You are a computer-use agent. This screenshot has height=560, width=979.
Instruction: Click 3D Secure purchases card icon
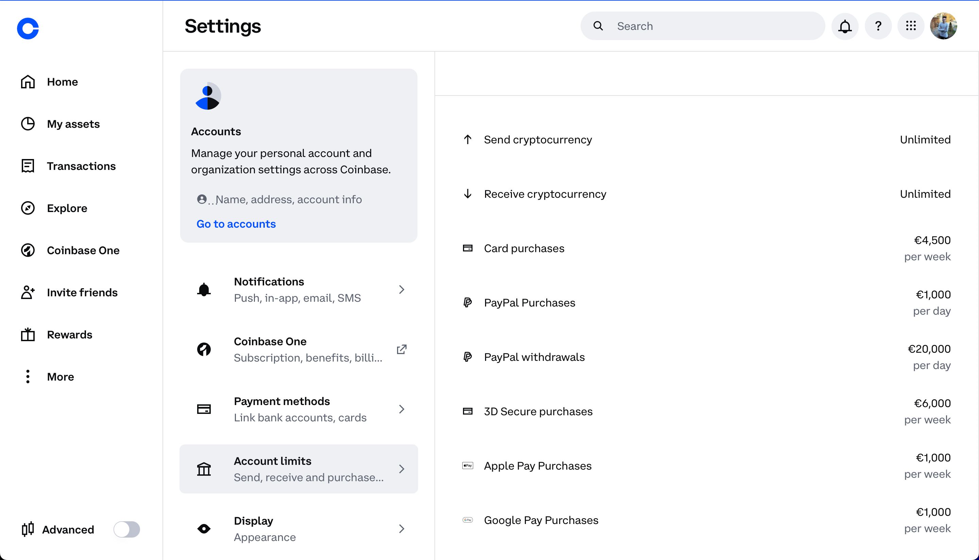coord(467,411)
